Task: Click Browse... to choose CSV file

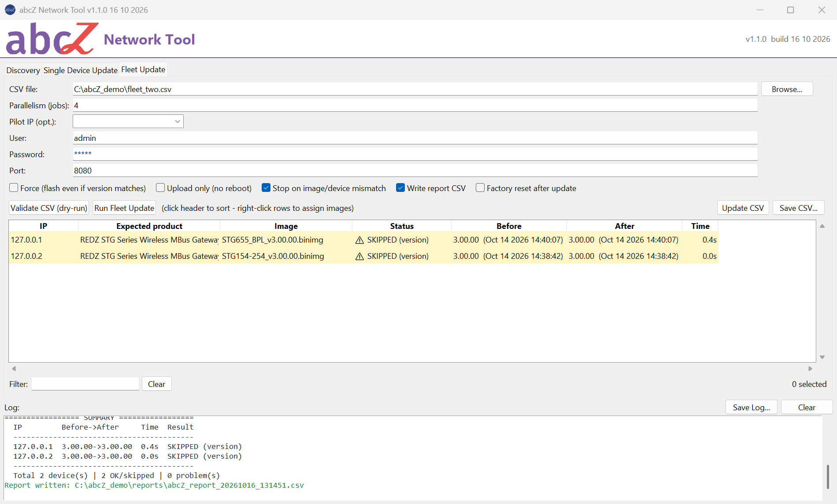Action: (787, 89)
